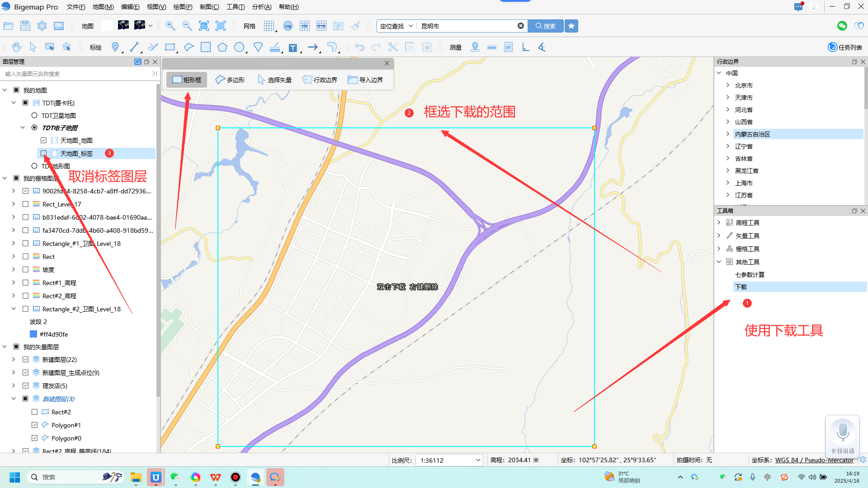The height and width of the screenshot is (488, 868).
Task: Click the 多边形 selection button
Action: (230, 80)
